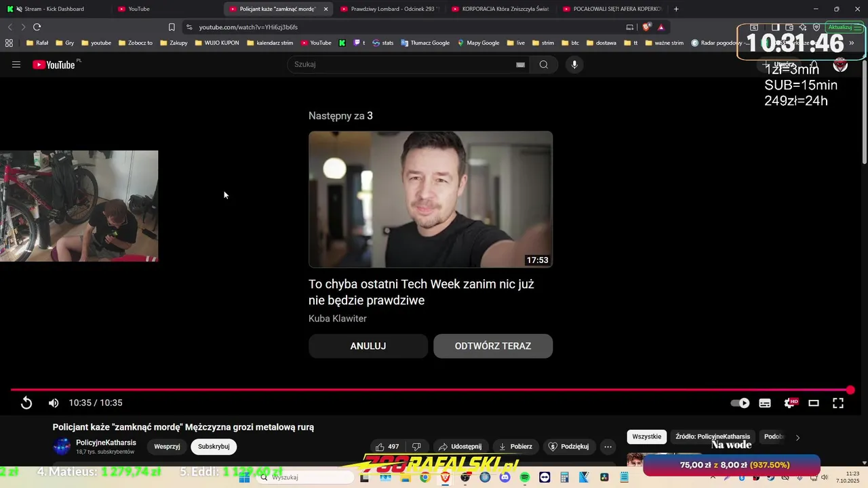The height and width of the screenshot is (488, 868).
Task: Share the video via Udostępnij
Action: coord(460,447)
